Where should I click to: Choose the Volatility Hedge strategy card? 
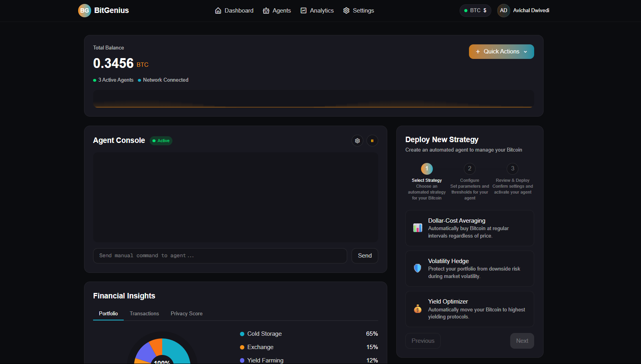click(x=470, y=269)
